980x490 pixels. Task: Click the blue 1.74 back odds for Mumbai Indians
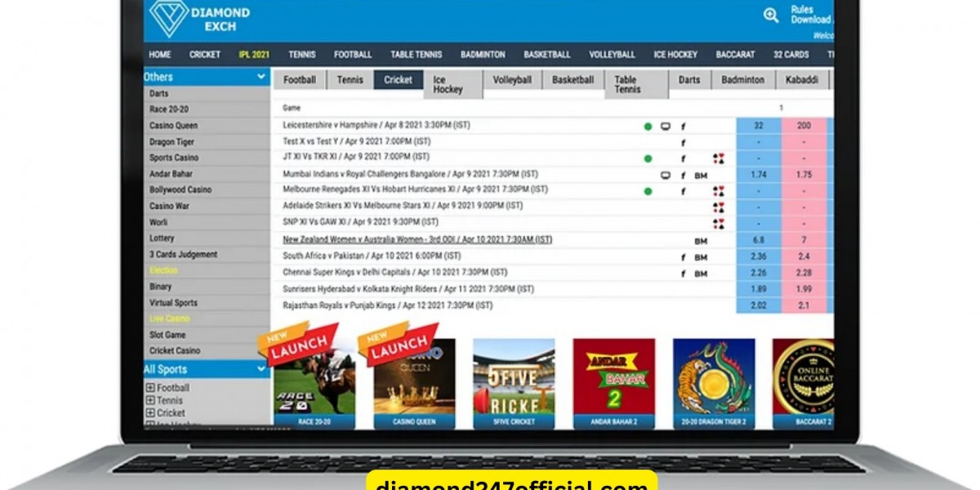tap(758, 175)
